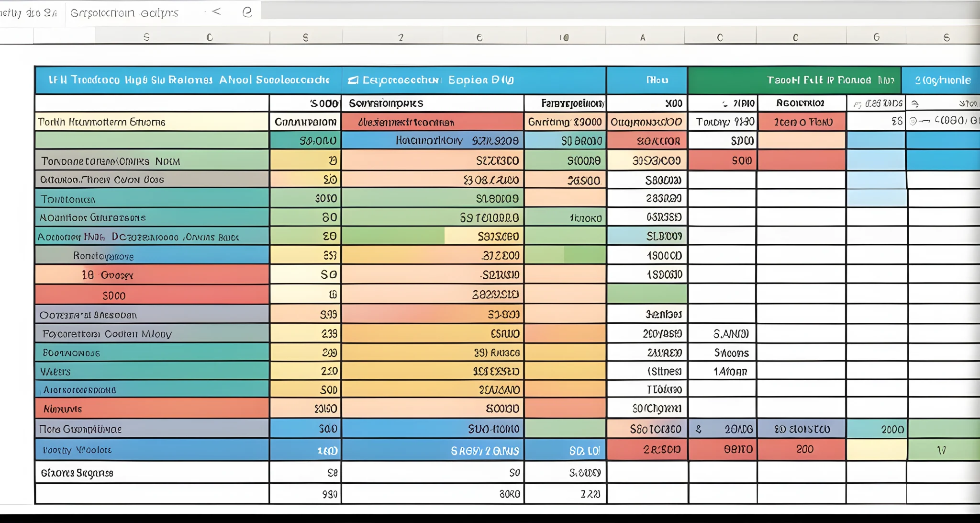Image resolution: width=980 pixels, height=523 pixels.
Task: Click the yellow cell in the 'Voolots' row
Action: (x=877, y=450)
